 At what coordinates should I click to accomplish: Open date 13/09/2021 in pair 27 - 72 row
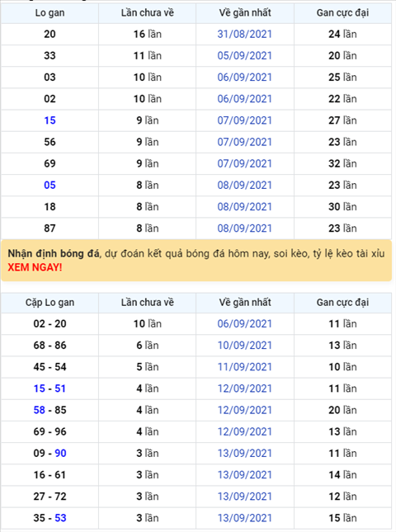[x=245, y=497]
